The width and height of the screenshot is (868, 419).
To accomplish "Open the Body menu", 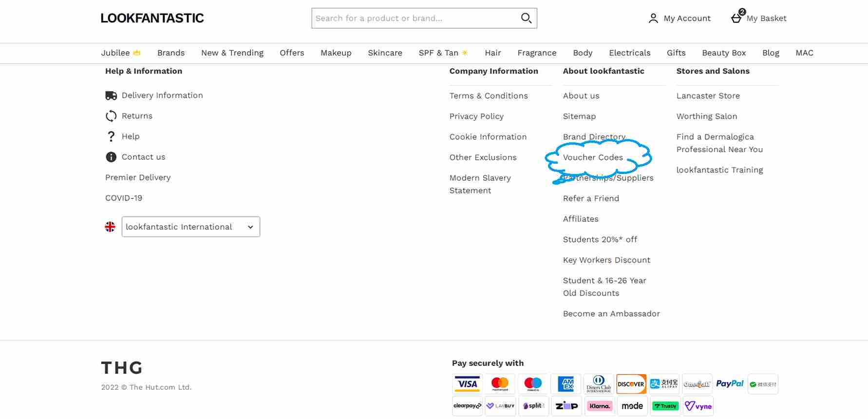I will [x=583, y=53].
